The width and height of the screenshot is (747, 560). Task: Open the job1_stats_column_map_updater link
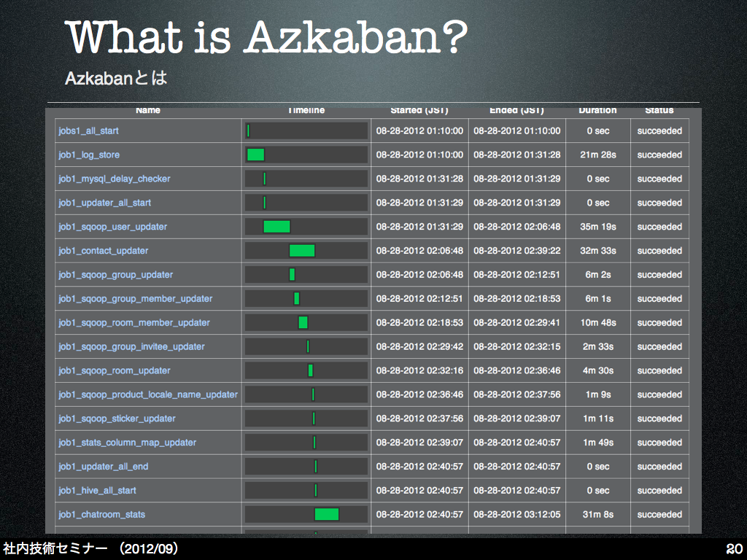point(127,443)
